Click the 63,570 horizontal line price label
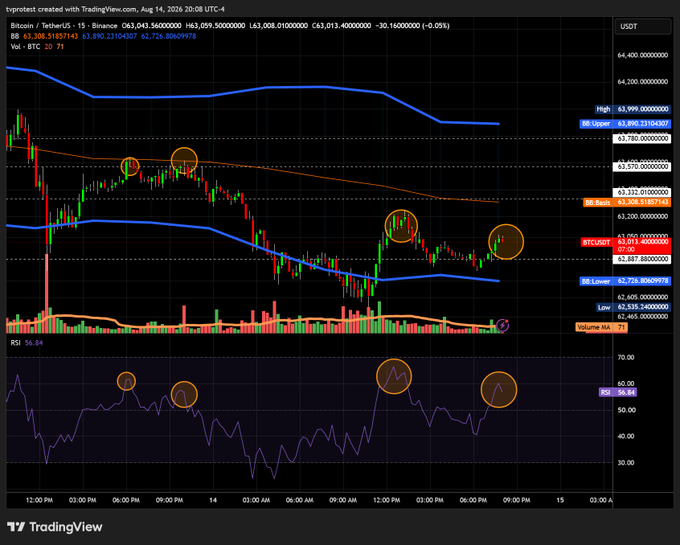 tap(642, 166)
